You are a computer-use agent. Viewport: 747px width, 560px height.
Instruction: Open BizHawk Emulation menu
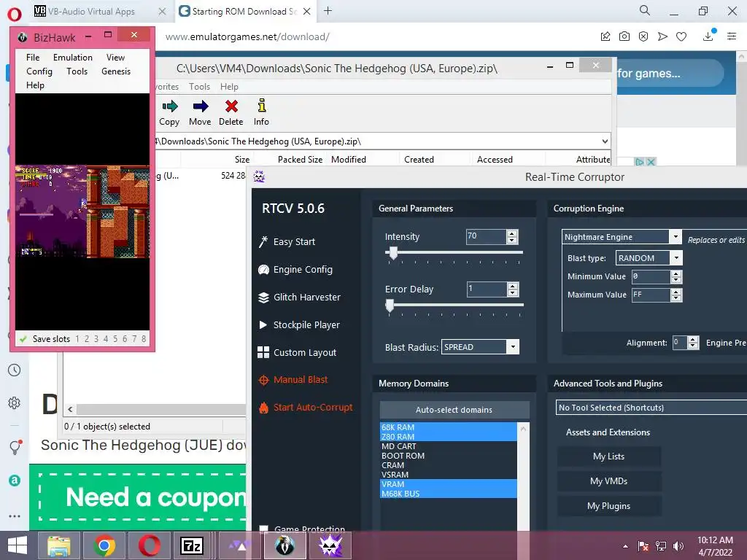[73, 57]
